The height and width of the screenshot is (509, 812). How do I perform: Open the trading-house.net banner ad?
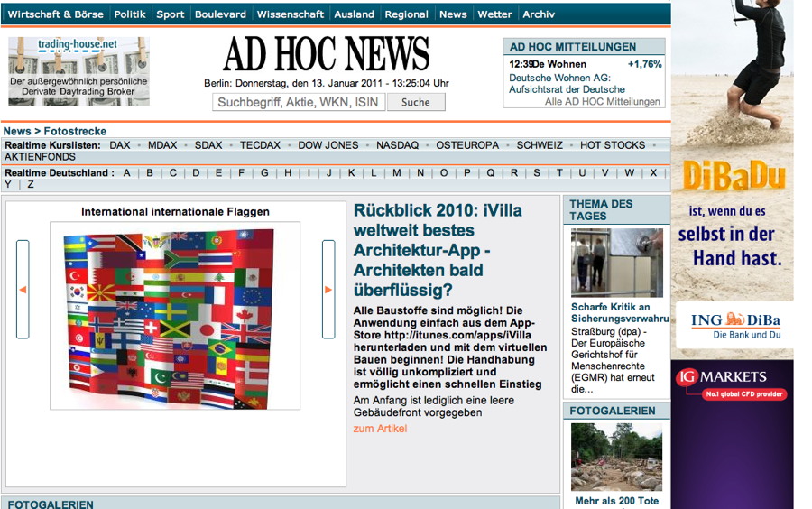[x=78, y=71]
